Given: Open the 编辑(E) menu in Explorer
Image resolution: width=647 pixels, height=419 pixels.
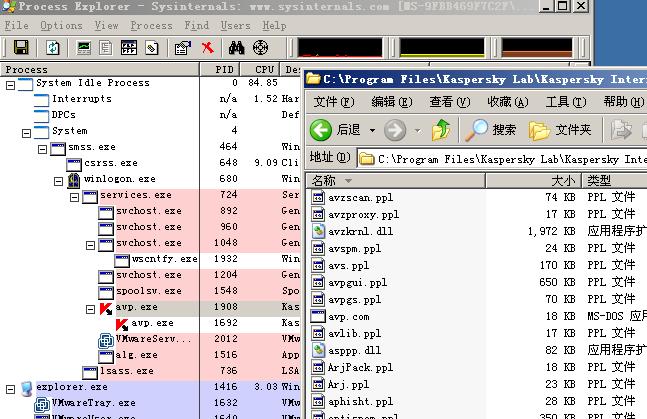Looking at the screenshot, I should point(392,102).
